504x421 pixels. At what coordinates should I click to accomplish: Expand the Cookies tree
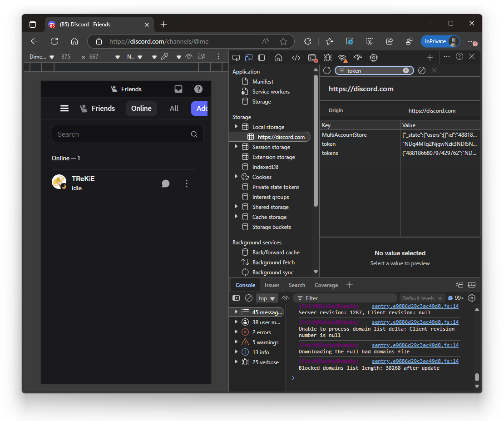point(236,177)
